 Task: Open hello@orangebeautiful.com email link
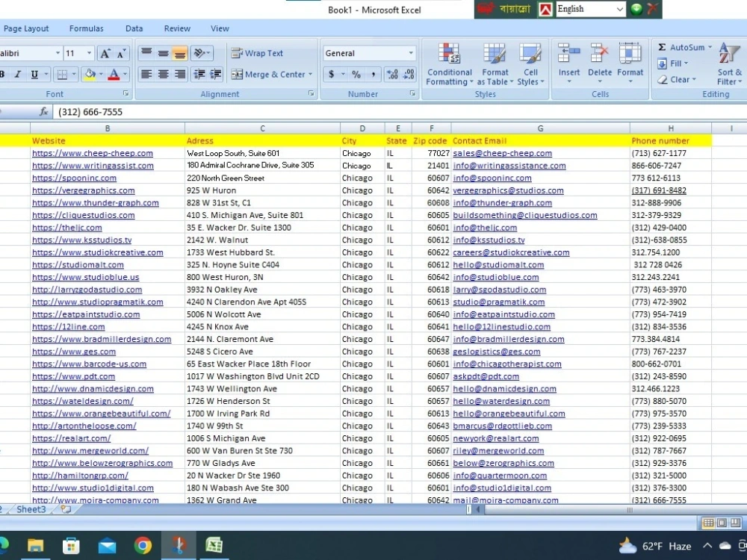[x=509, y=414]
